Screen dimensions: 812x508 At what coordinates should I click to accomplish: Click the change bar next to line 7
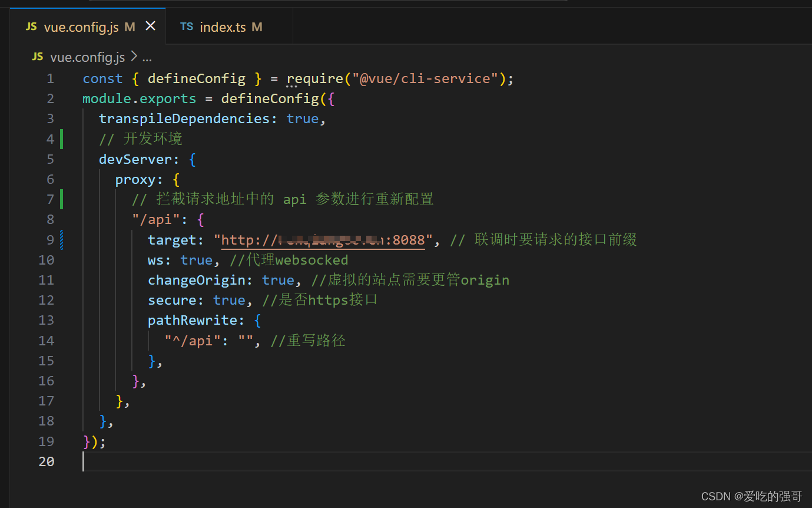(61, 199)
